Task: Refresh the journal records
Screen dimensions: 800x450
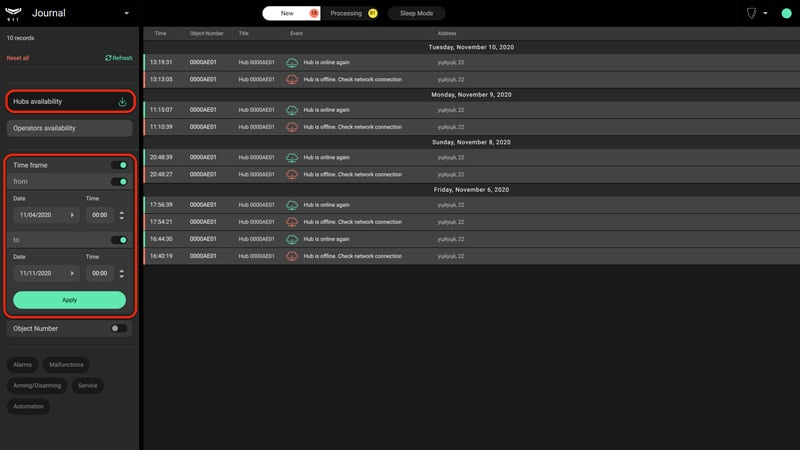Action: click(118, 58)
